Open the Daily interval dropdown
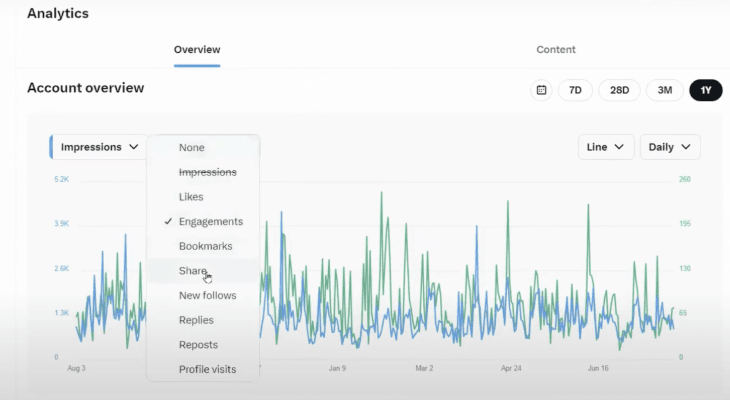Screen dimensions: 730x400 pyautogui.click(x=669, y=147)
